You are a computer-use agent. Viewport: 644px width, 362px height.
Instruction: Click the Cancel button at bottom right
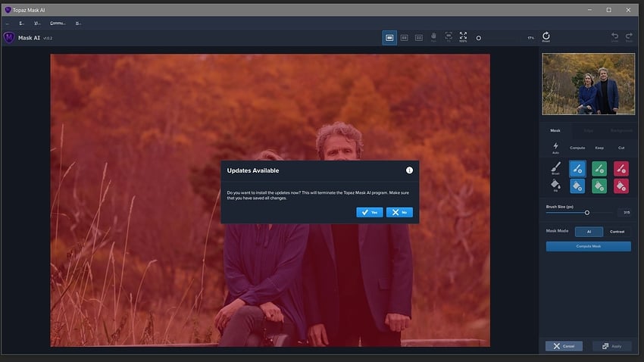coord(564,346)
